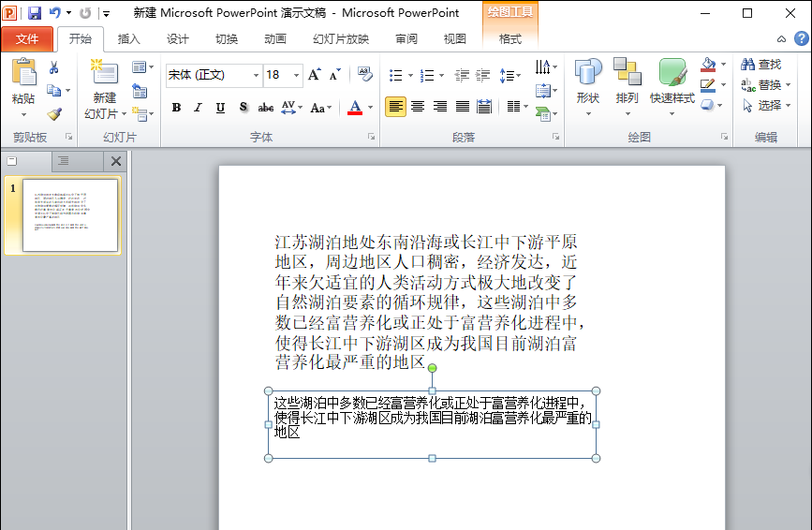The image size is (812, 530).
Task: Expand the font size dropdown showing 18
Action: (x=297, y=75)
